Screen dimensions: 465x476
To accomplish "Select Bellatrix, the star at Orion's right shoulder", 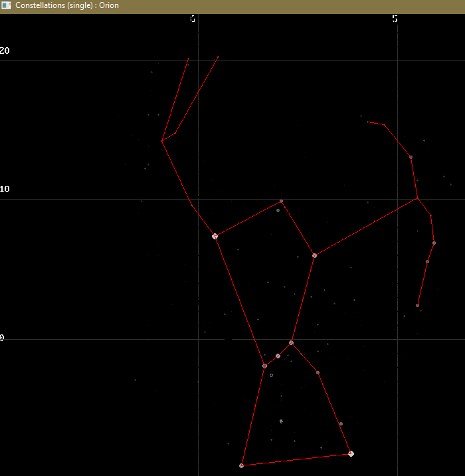I will point(314,255).
